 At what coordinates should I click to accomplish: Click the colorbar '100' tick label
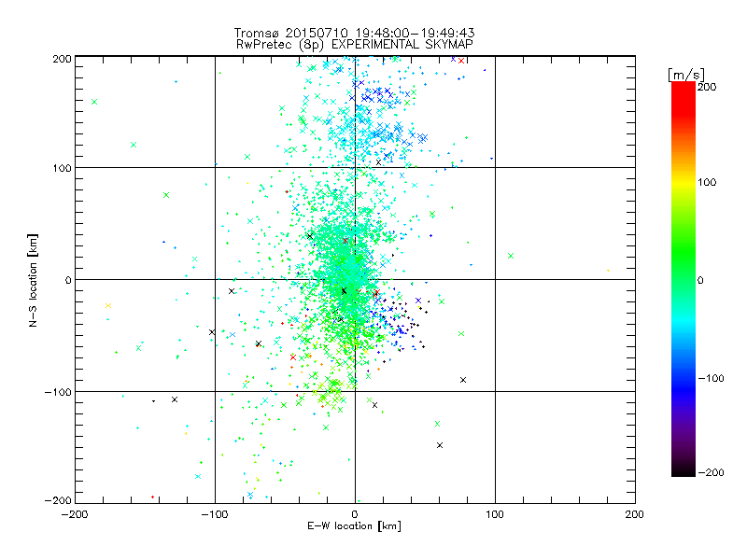coord(707,182)
